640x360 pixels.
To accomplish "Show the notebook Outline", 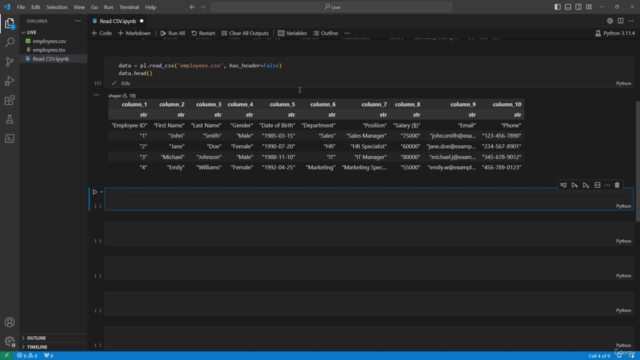I will click(x=326, y=33).
